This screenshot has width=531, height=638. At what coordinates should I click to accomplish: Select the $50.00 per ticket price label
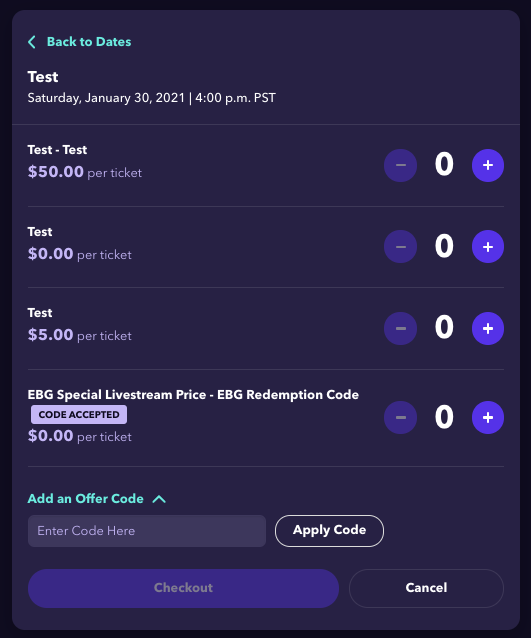pyautogui.click(x=85, y=172)
